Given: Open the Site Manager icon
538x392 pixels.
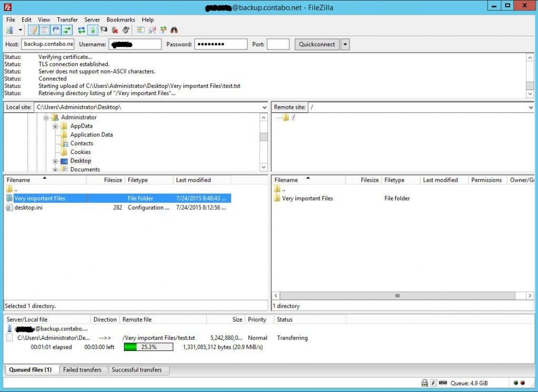Looking at the screenshot, I should pyautogui.click(x=9, y=30).
